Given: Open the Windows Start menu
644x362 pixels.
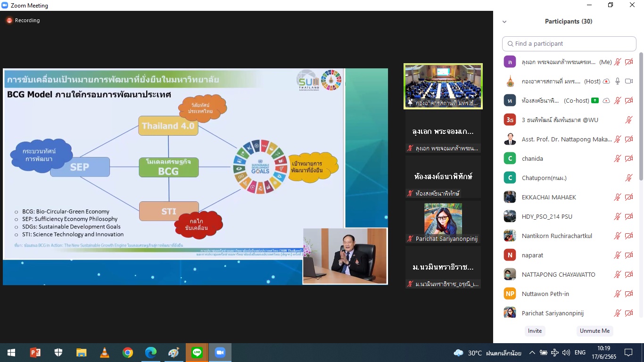Looking at the screenshot, I should pyautogui.click(x=11, y=353).
